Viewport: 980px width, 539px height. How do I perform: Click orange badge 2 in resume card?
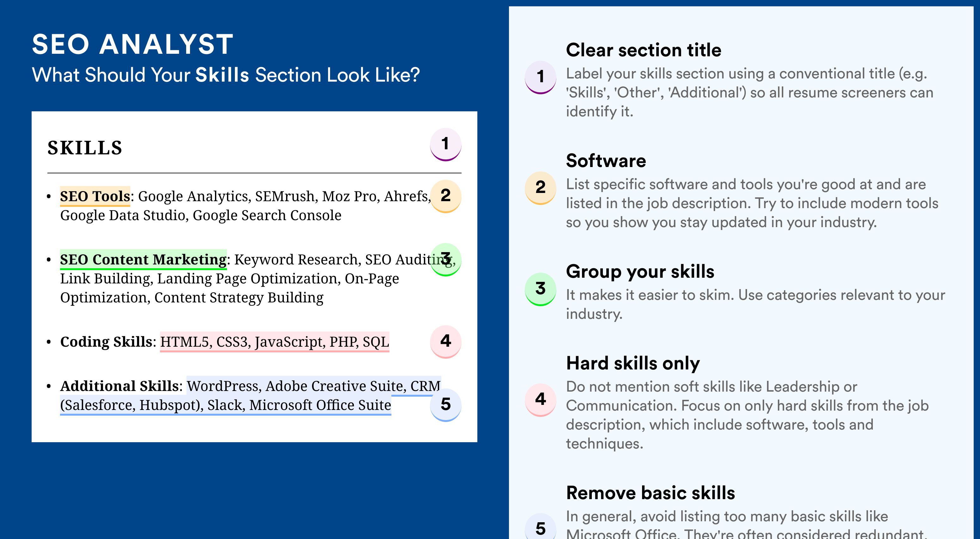point(445,196)
